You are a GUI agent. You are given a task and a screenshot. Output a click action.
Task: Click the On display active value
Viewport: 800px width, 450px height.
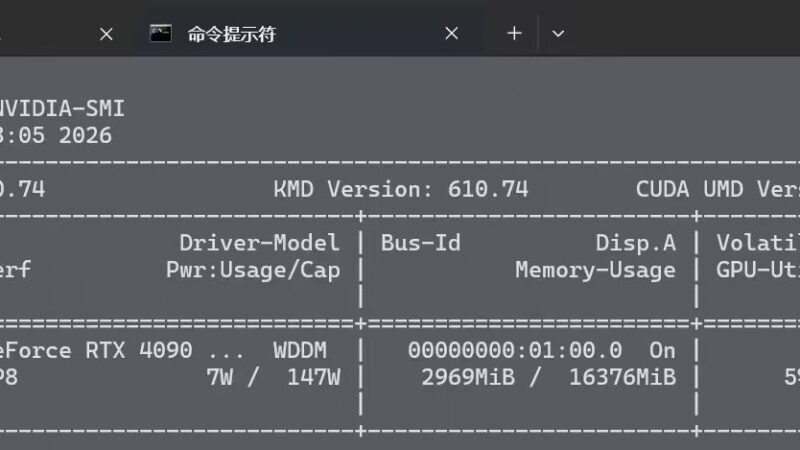[x=662, y=351]
